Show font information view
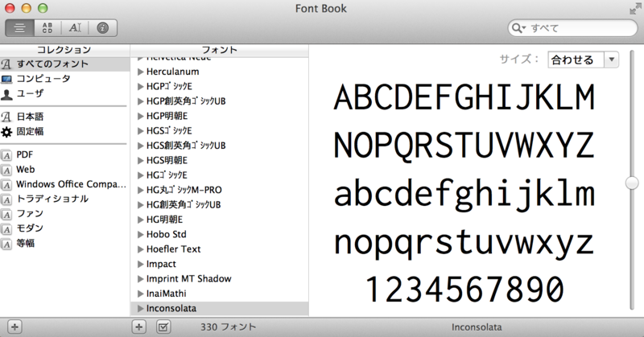This screenshot has height=337, width=644. point(103,28)
